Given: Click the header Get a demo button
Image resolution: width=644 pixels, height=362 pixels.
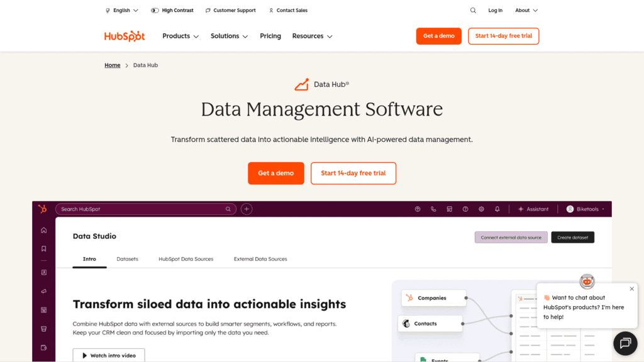Looking at the screenshot, I should point(438,36).
